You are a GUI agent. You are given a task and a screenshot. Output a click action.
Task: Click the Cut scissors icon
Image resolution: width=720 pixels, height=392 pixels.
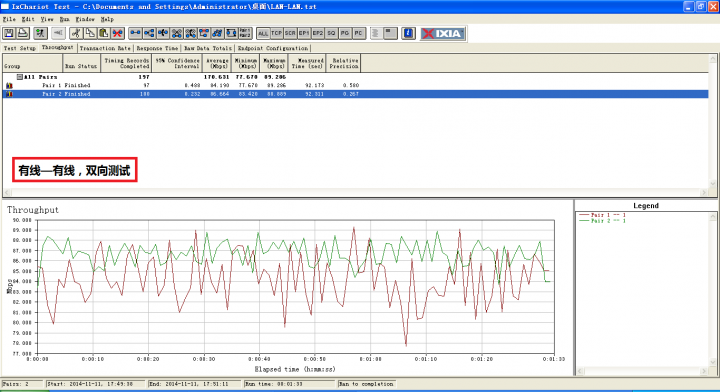click(x=76, y=33)
